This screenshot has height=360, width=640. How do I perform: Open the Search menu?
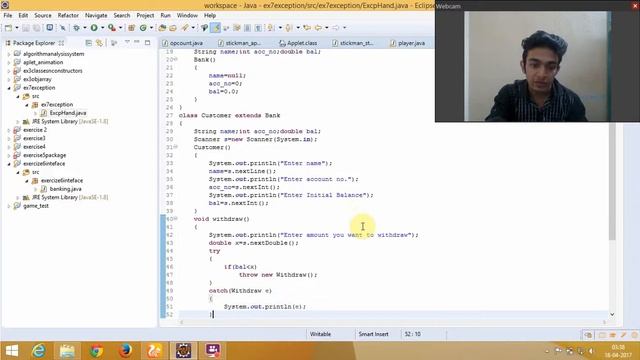click(122, 16)
